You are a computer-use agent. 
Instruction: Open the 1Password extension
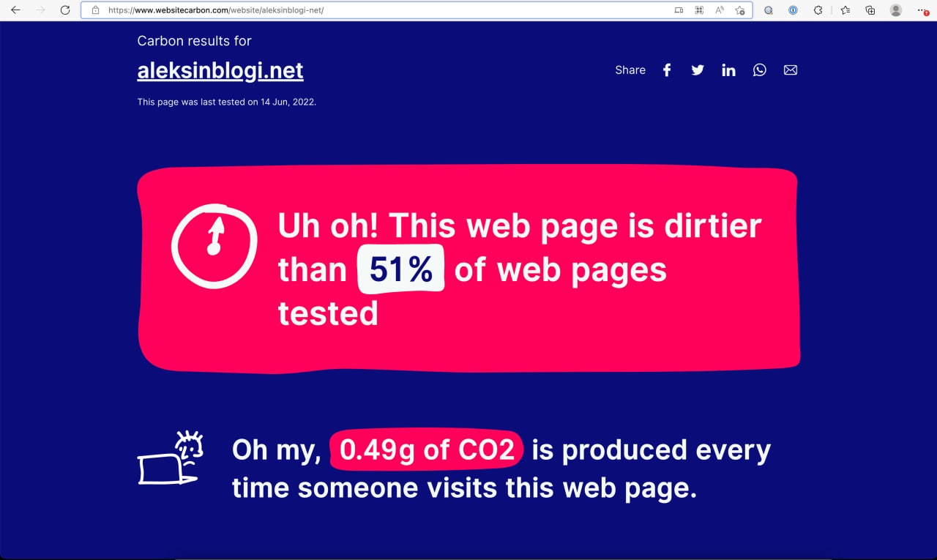(793, 10)
